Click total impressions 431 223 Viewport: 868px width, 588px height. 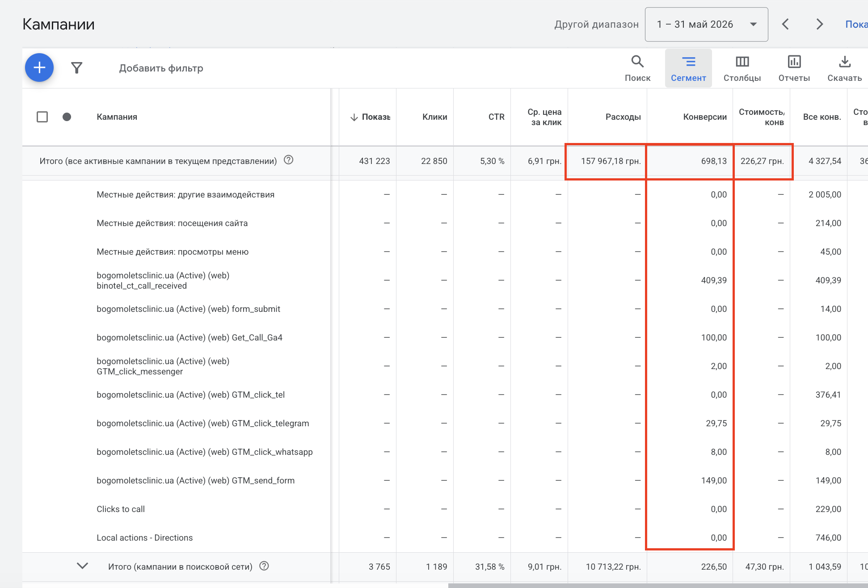coord(375,161)
